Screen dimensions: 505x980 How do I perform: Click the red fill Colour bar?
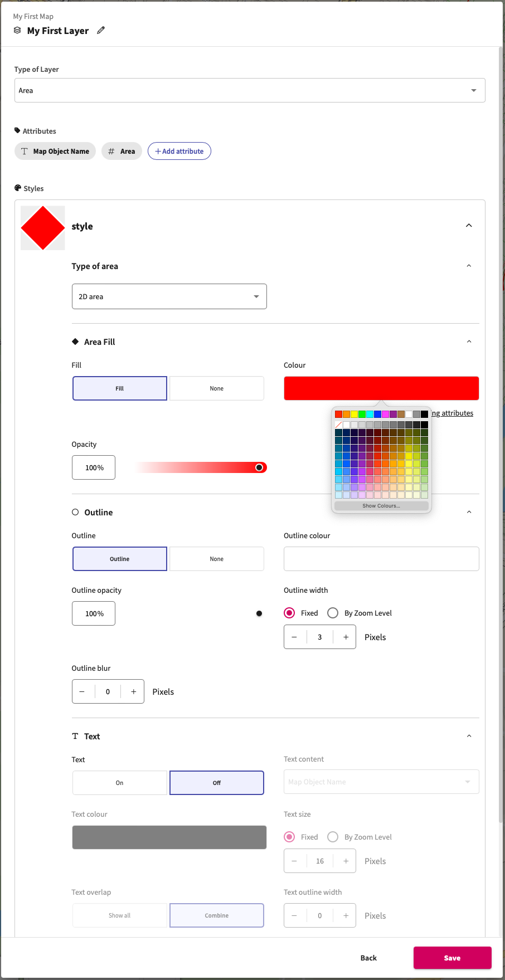[x=381, y=388]
